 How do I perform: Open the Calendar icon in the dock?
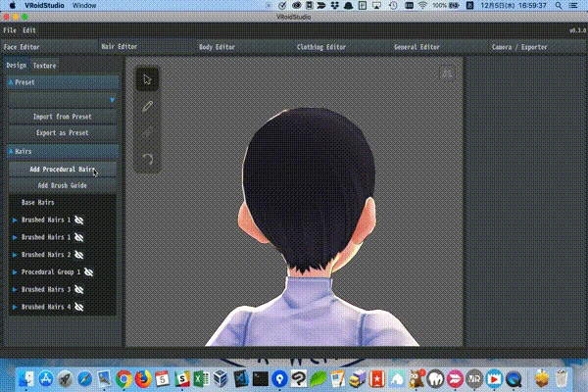coord(163,379)
